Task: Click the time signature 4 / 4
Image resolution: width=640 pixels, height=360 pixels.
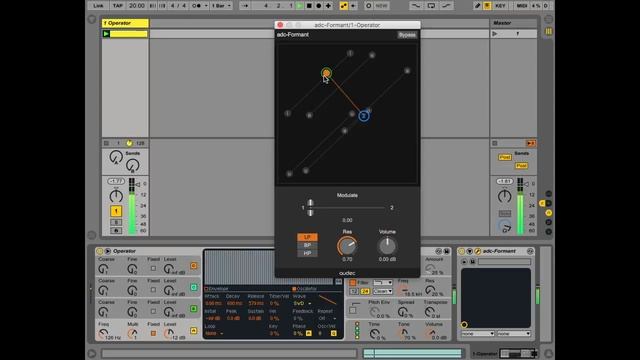Action: [x=178, y=6]
